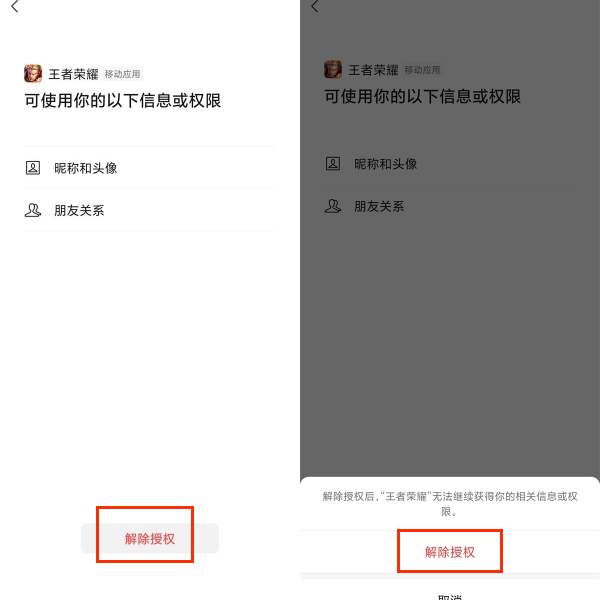600x600 pixels.
Task: Tap the profile icon beside 昵称和头像 on right
Action: (x=333, y=163)
